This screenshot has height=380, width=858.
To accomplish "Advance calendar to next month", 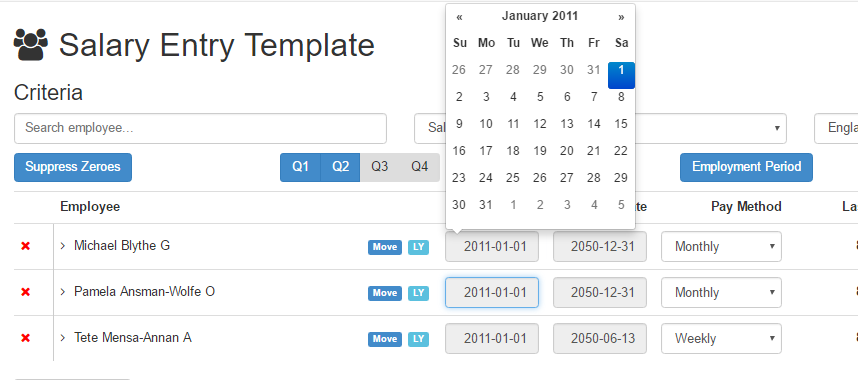I will point(621,16).
